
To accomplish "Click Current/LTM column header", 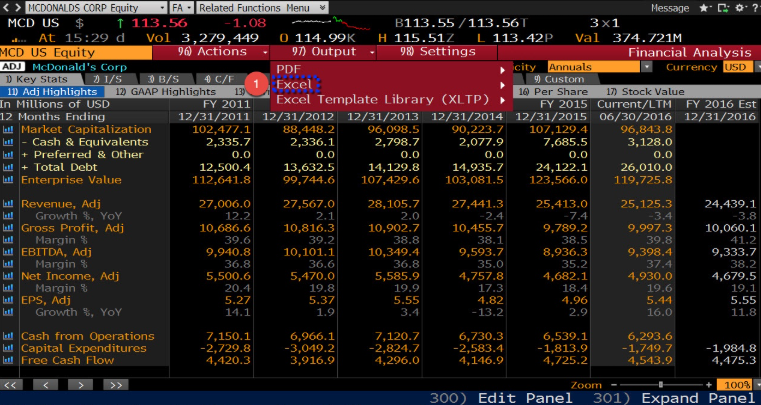I will [634, 104].
